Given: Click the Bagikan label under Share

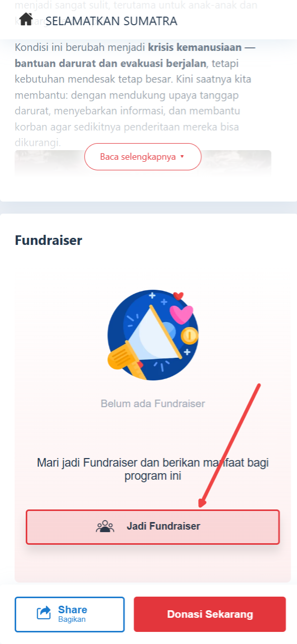Looking at the screenshot, I should pos(72,620).
